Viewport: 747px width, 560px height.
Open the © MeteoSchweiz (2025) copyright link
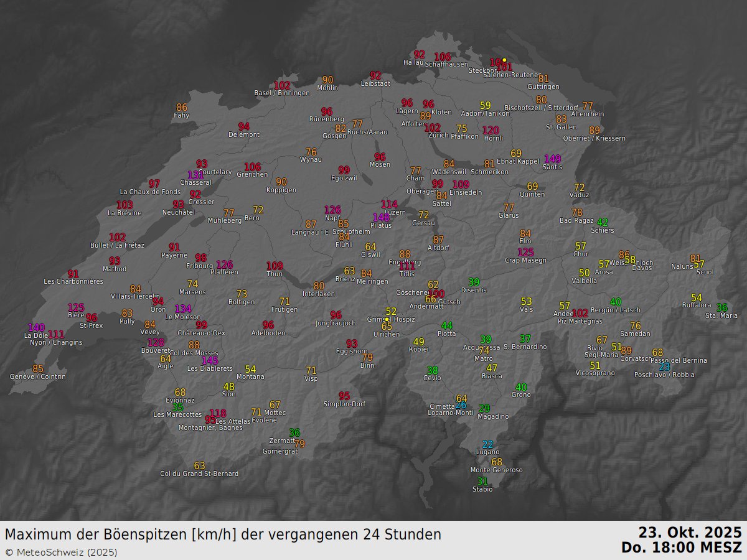tap(60, 551)
